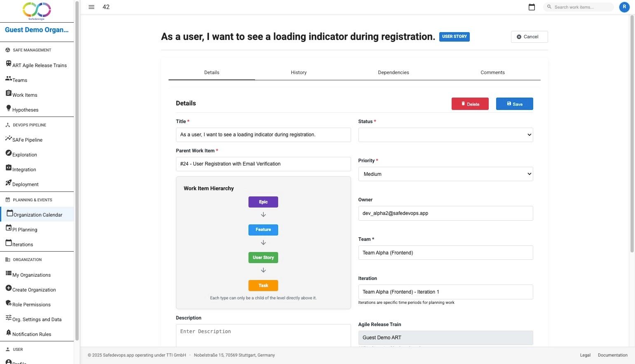Open the Status dropdown
Screen dimensions: 635x364
[445, 135]
